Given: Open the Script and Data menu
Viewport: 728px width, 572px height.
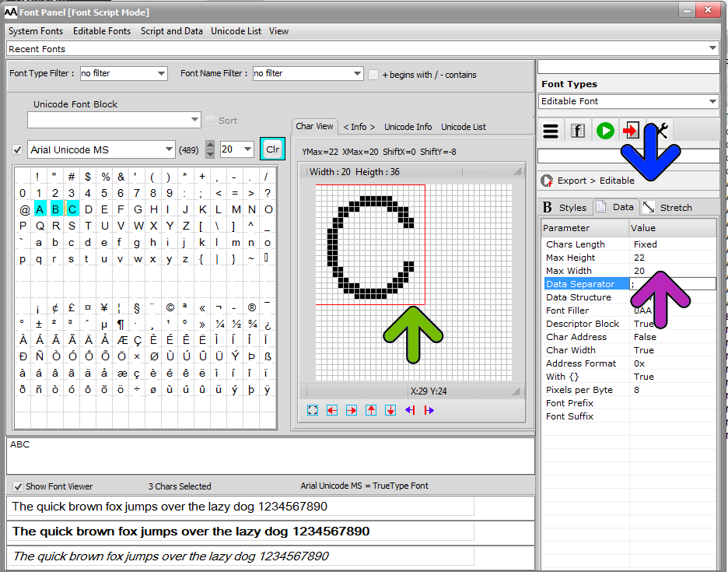Looking at the screenshot, I should point(171,31).
